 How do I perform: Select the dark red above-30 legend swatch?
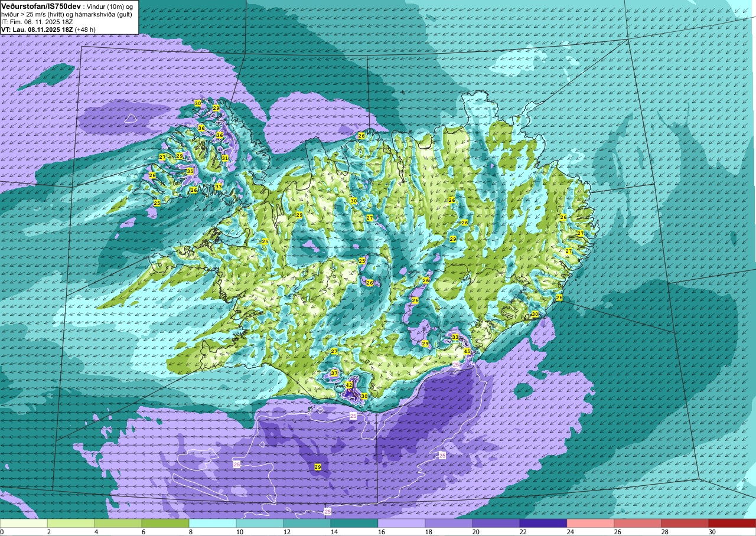[732, 523]
